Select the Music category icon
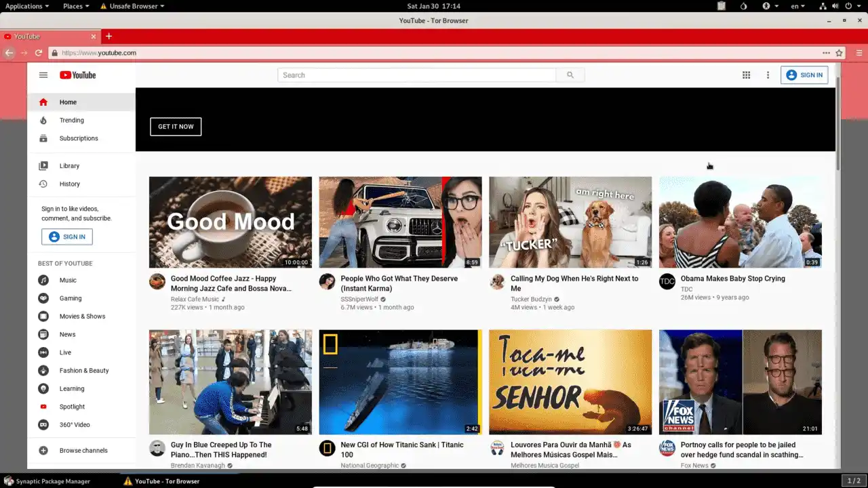Viewport: 868px width, 488px height. tap(43, 280)
